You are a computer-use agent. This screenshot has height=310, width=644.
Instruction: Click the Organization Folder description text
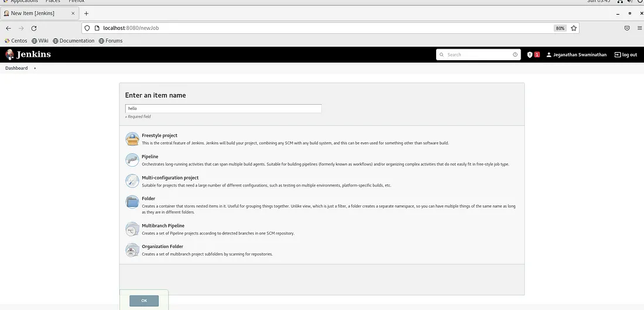[207, 254]
